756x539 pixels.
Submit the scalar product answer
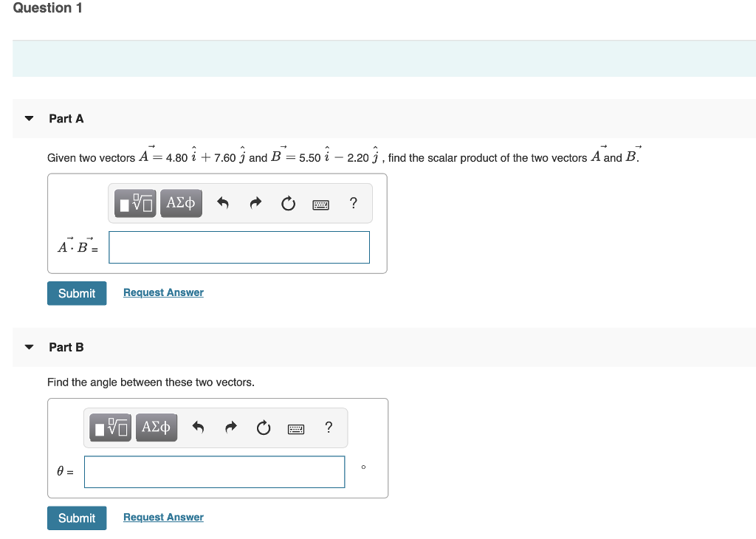(x=77, y=293)
